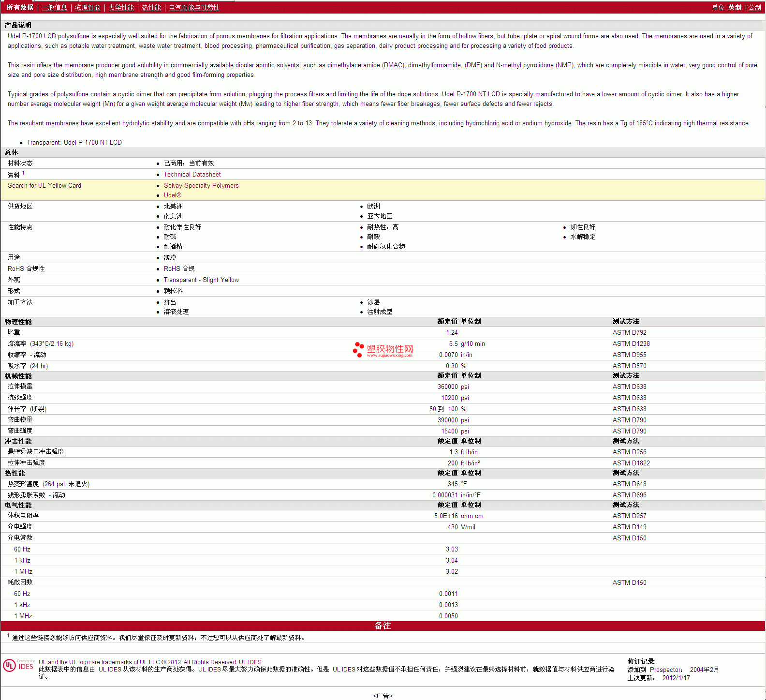Click the 备注 red section header

point(383,626)
